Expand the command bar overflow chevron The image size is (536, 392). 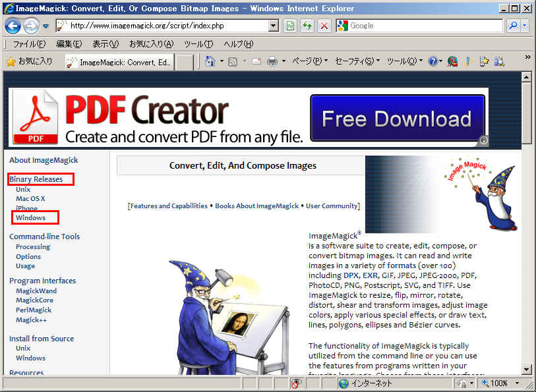528,57
